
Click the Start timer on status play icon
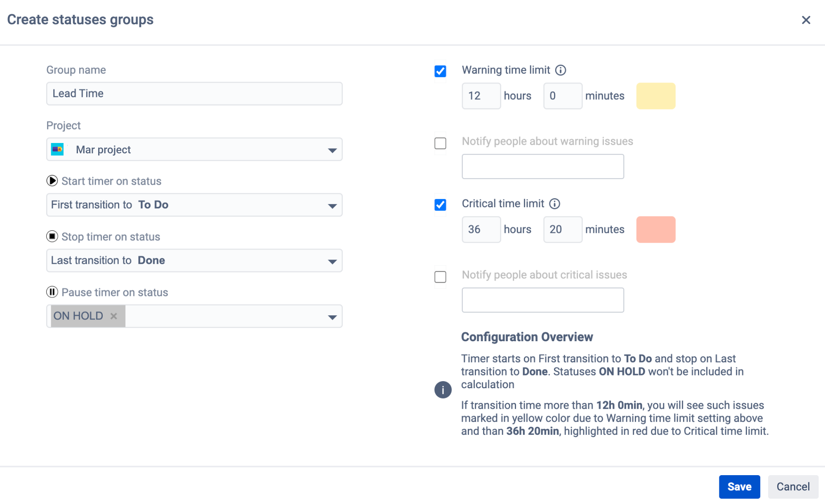point(52,181)
